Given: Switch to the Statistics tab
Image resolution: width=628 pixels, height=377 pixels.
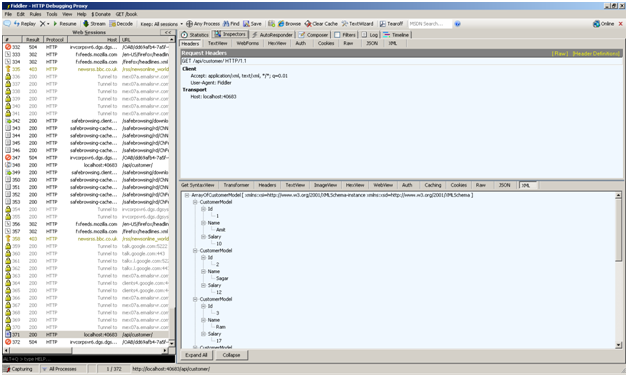Looking at the screenshot, I should click(195, 35).
